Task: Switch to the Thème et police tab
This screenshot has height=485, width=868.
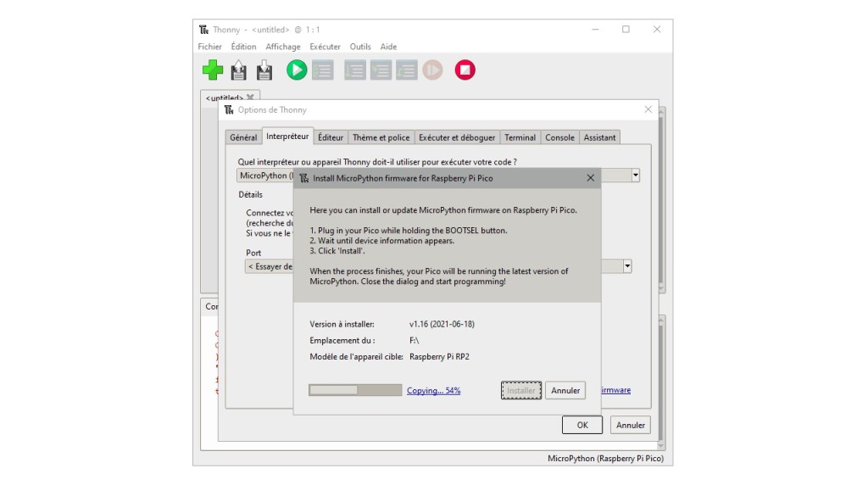Action: (x=381, y=137)
